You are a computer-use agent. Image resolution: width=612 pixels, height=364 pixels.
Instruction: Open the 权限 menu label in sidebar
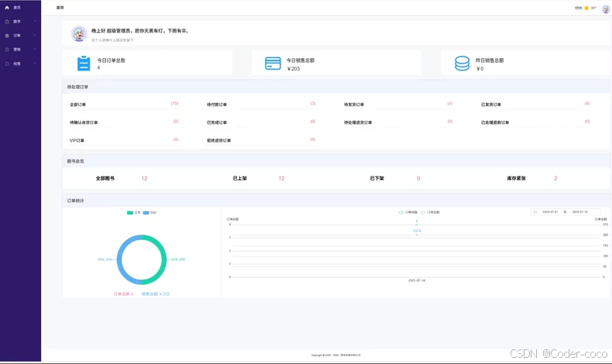click(x=17, y=64)
